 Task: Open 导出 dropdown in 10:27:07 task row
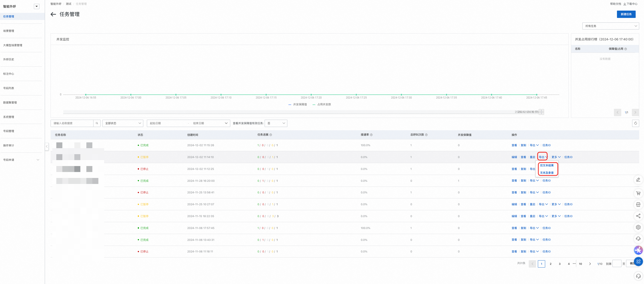pos(543,204)
